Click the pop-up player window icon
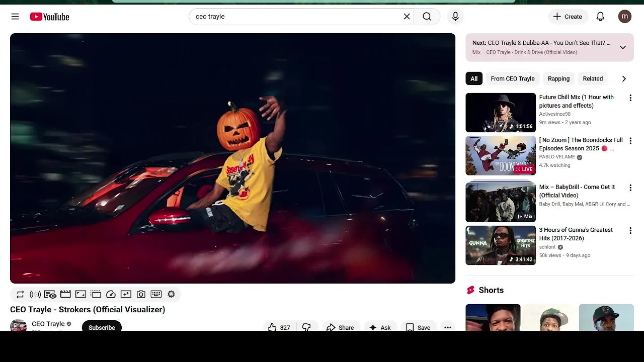Image resolution: width=644 pixels, height=362 pixels. pos(96,294)
